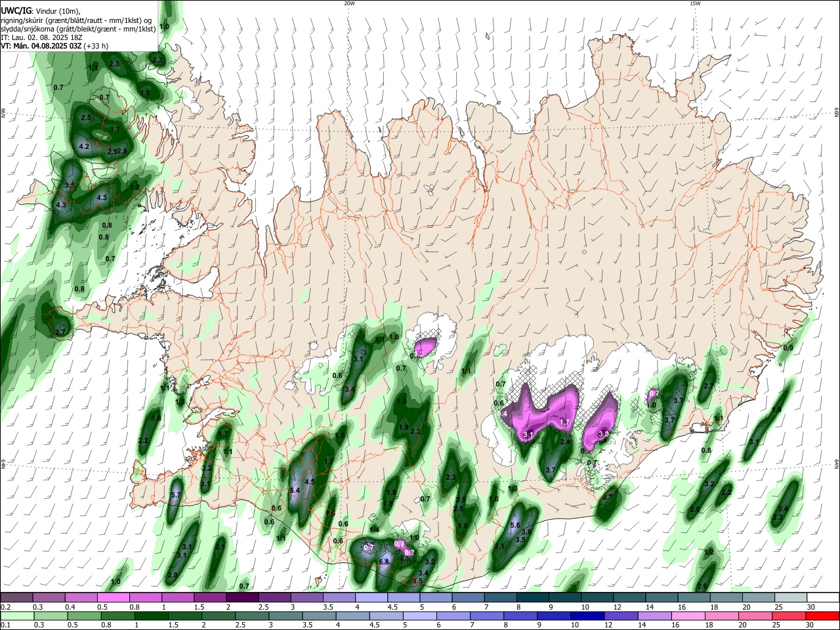Viewport: 840px width, 630px height.
Task: Select the 'IT: Lau. 02. 08. 2025 18Z' line
Action: tap(41, 37)
